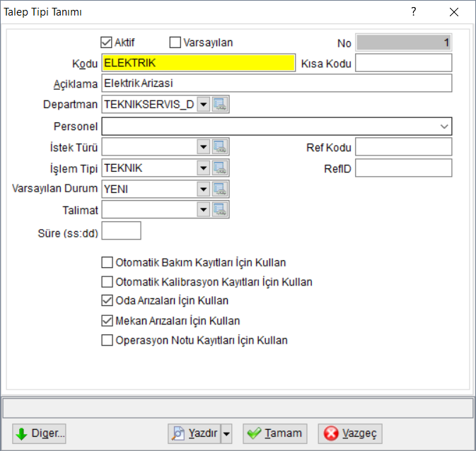Click the Kodu field containing ELEKTRIK

coord(199,63)
